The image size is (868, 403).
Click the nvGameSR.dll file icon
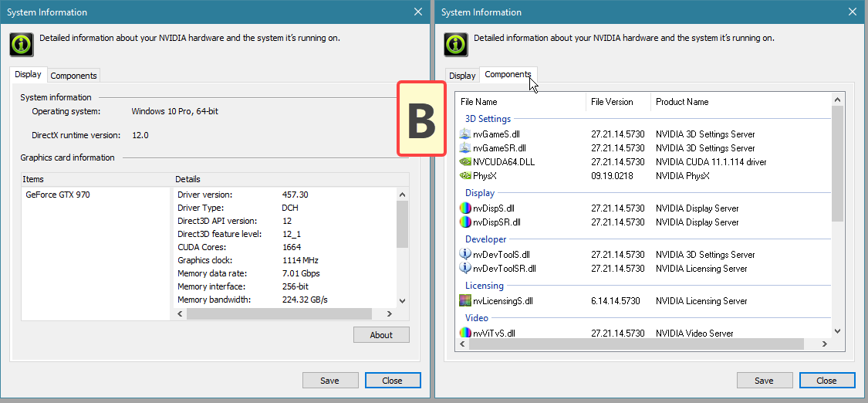(x=465, y=148)
